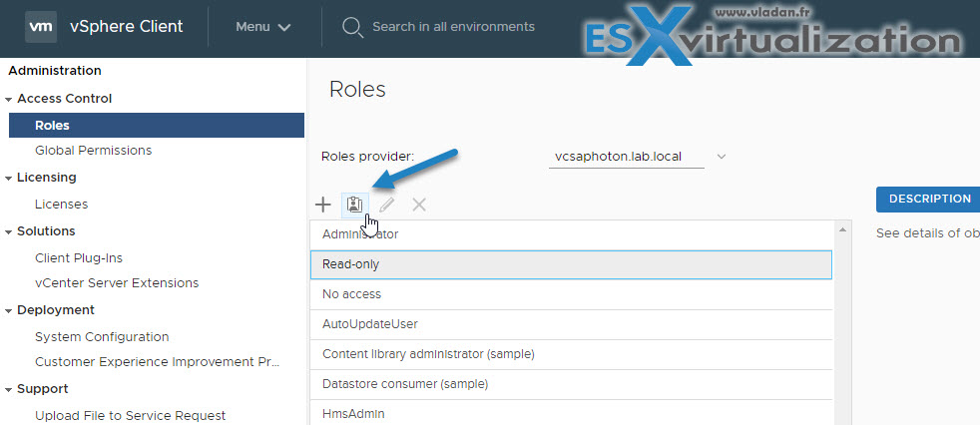Select the Administrator role
Image resolution: width=980 pixels, height=425 pixels.
point(571,234)
